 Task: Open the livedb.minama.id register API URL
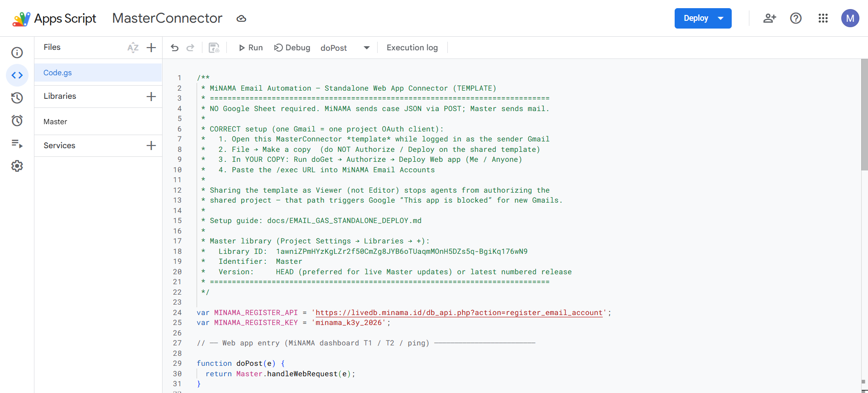[x=459, y=313]
